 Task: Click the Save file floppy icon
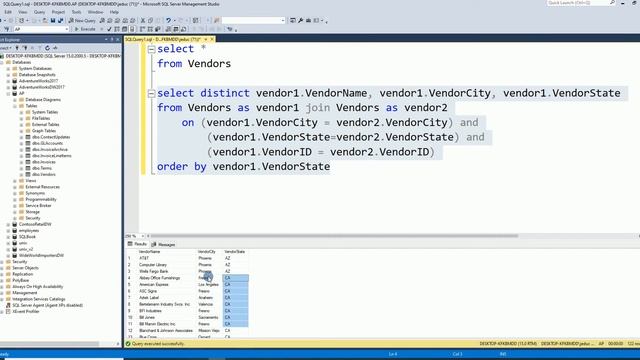(53, 20)
